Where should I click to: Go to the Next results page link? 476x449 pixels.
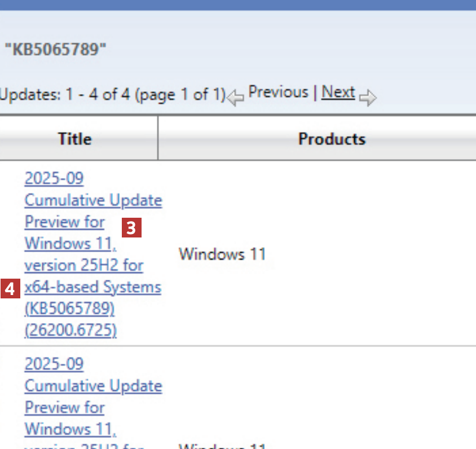click(338, 92)
